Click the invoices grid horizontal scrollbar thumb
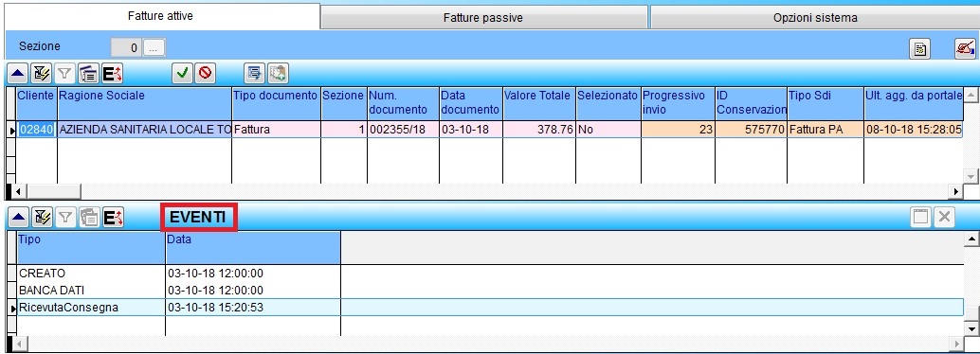The image size is (980, 354). tap(54, 191)
